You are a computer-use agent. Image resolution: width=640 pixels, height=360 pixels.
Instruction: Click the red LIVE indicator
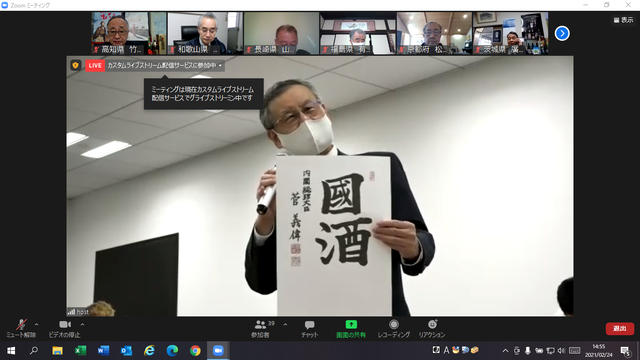pyautogui.click(x=95, y=65)
